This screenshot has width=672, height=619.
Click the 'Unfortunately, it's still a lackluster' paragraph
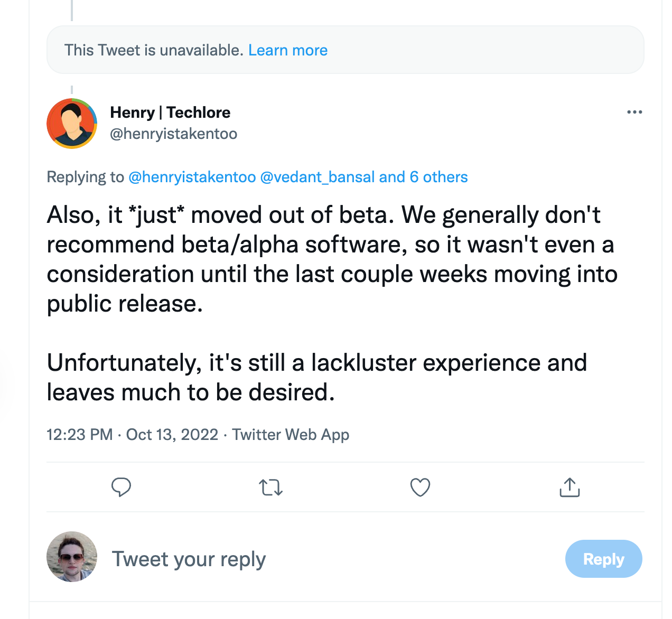pos(317,377)
